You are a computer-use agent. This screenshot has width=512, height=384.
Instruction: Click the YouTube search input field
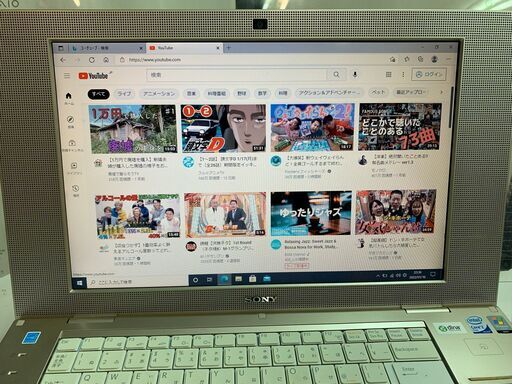coord(237,75)
